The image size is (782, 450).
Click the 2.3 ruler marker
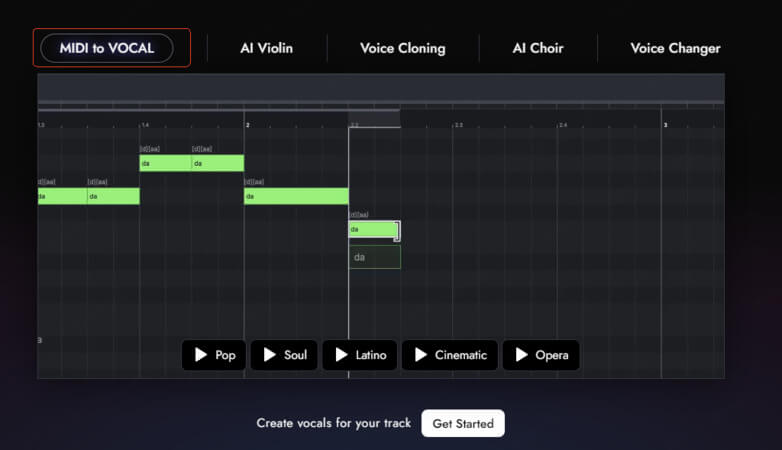459,125
